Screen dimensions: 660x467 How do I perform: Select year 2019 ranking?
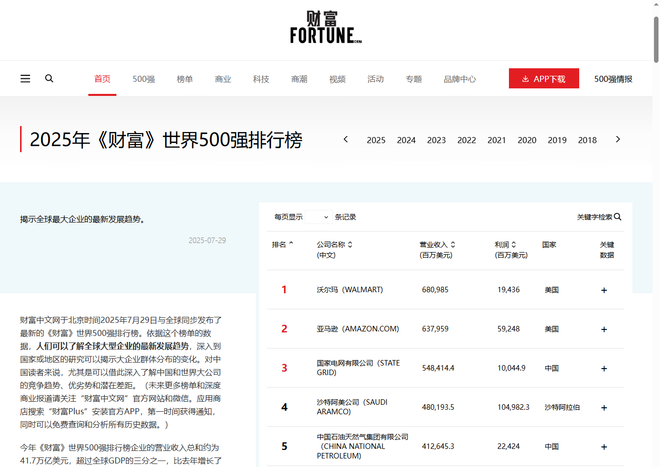pyautogui.click(x=557, y=140)
